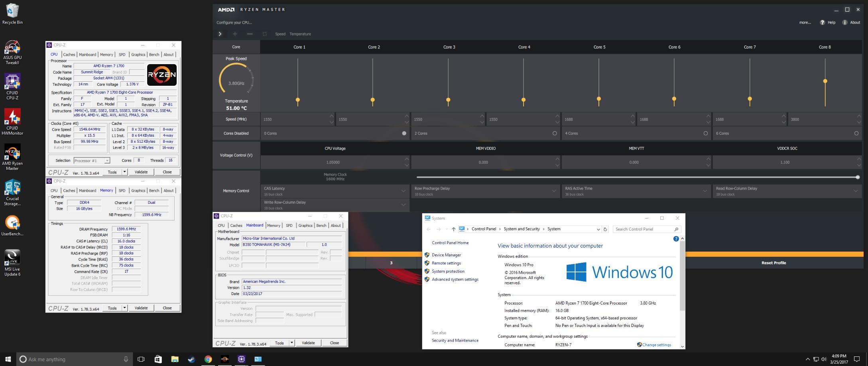The height and width of the screenshot is (366, 868).
Task: Click the Temperature tab in Ryzen Master
Action: [300, 34]
